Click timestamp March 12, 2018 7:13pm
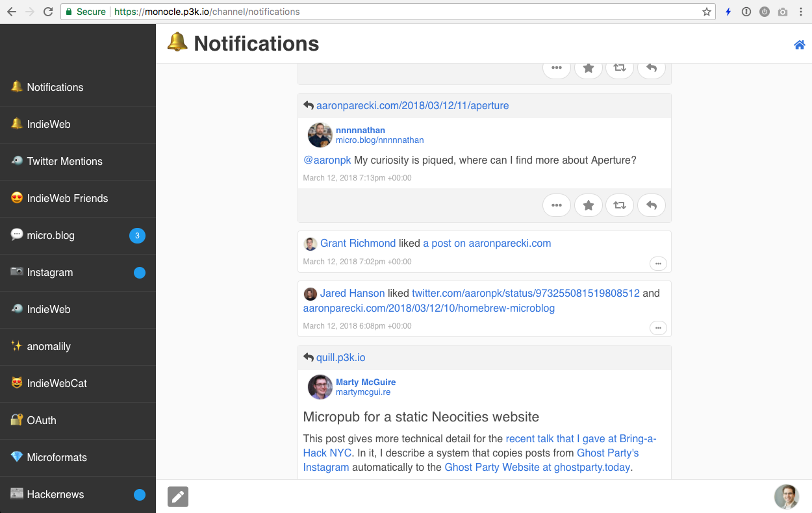This screenshot has height=513, width=812. (x=357, y=178)
